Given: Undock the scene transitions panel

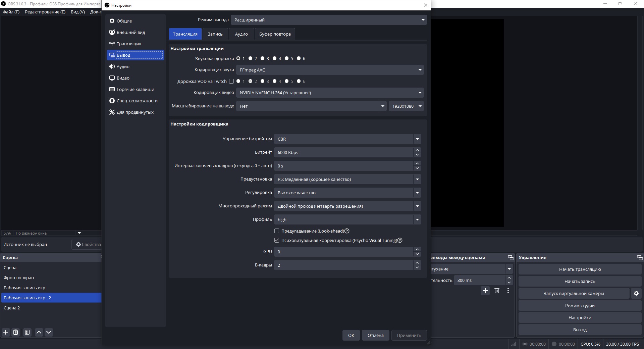Looking at the screenshot, I should 511,257.
